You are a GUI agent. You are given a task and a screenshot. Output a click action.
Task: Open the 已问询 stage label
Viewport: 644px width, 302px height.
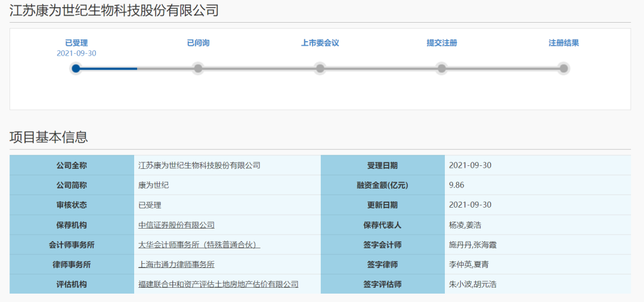pos(198,43)
